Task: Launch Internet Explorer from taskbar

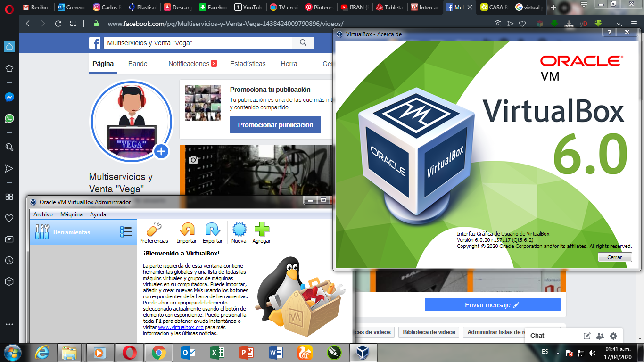Action: point(41,353)
